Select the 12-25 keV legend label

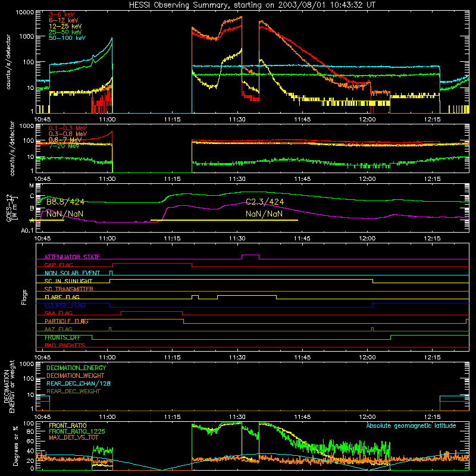pos(65,26)
